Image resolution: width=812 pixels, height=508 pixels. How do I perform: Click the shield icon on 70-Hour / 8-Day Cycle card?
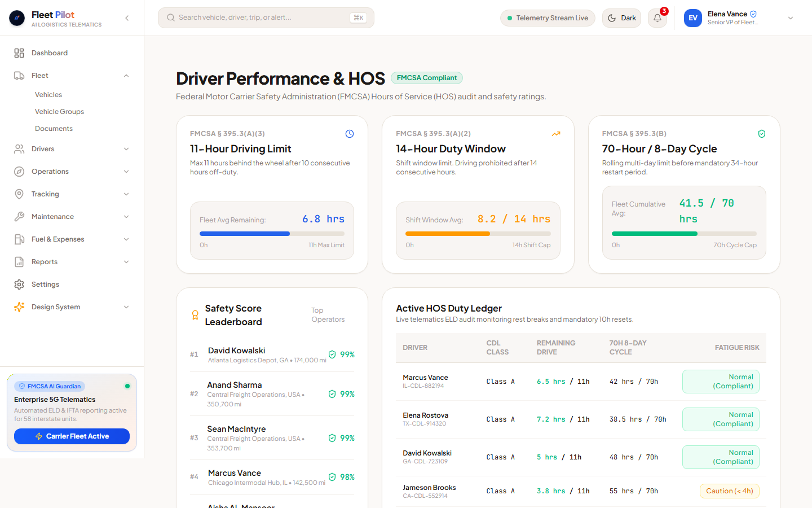point(762,134)
